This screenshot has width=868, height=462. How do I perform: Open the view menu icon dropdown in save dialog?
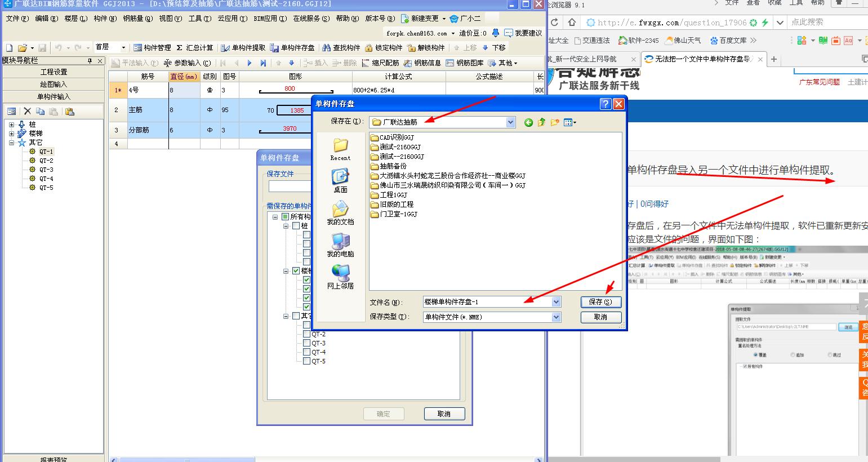tap(570, 122)
